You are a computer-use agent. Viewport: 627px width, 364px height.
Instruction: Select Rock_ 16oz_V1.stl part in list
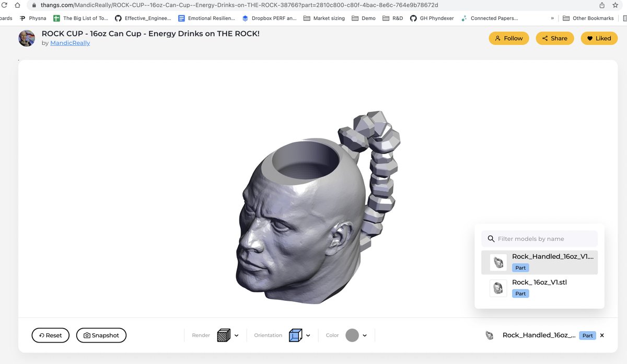pos(539,288)
